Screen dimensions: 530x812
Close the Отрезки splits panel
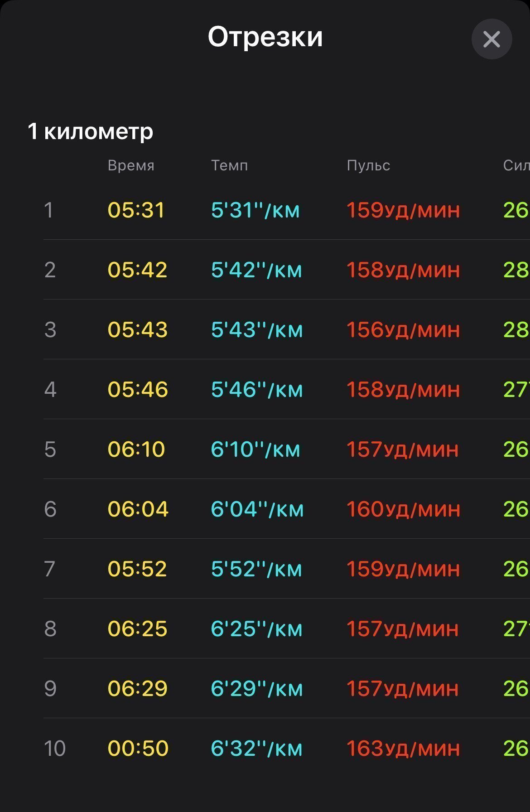click(x=491, y=39)
